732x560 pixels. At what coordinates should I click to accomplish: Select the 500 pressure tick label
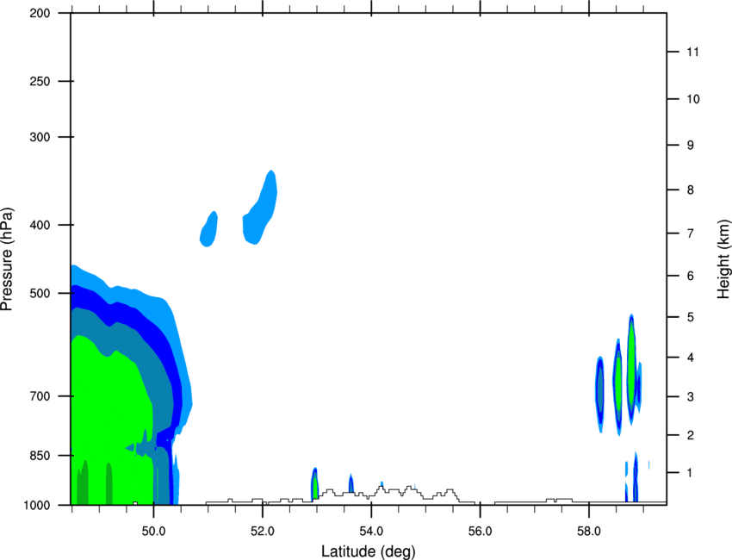coord(40,293)
